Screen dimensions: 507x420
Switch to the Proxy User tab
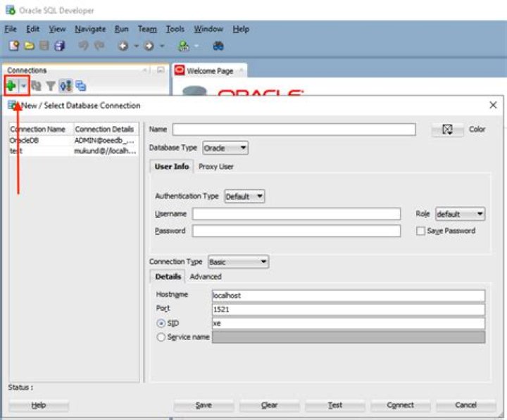pos(215,167)
